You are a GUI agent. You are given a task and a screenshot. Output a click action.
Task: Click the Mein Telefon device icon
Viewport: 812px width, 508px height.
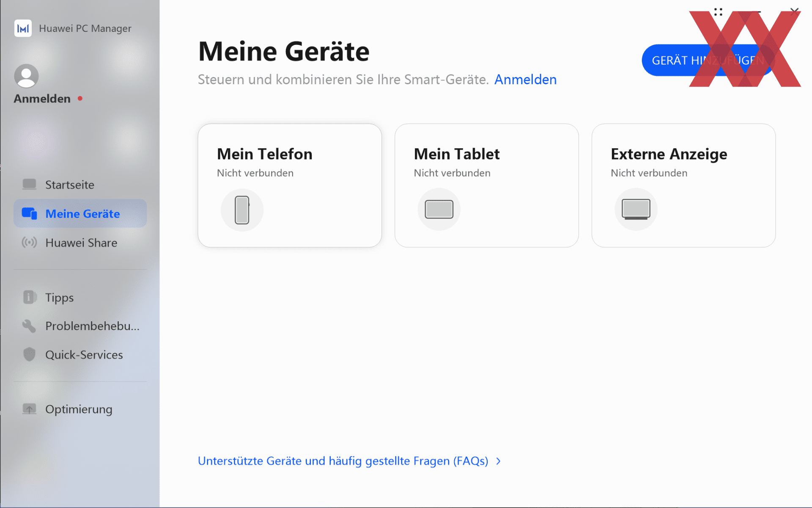point(241,210)
